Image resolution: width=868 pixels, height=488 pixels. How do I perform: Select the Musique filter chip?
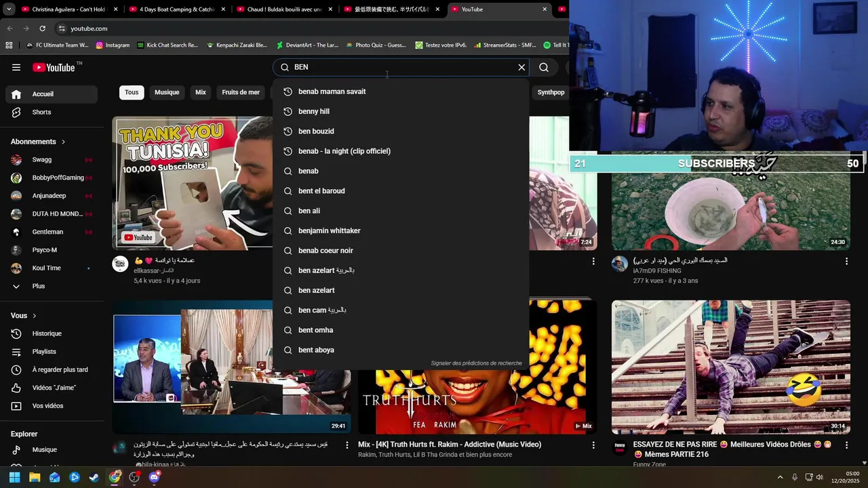point(167,92)
